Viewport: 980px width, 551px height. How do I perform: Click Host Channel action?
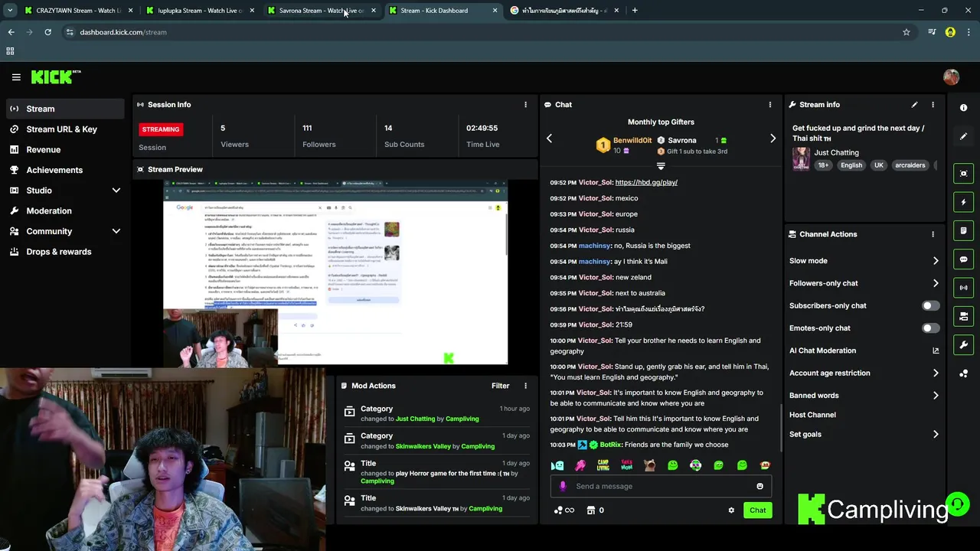click(812, 415)
